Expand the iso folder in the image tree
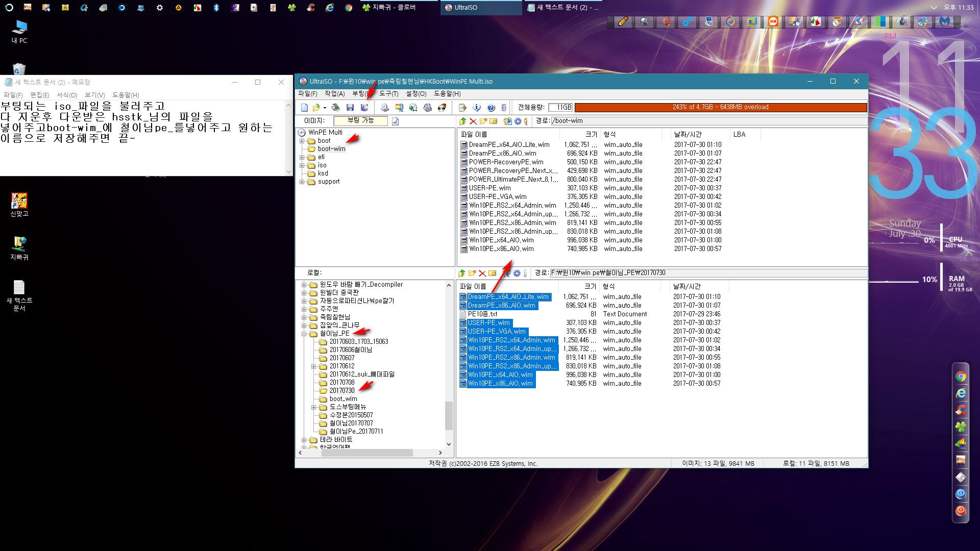The height and width of the screenshot is (551, 980). (x=302, y=166)
